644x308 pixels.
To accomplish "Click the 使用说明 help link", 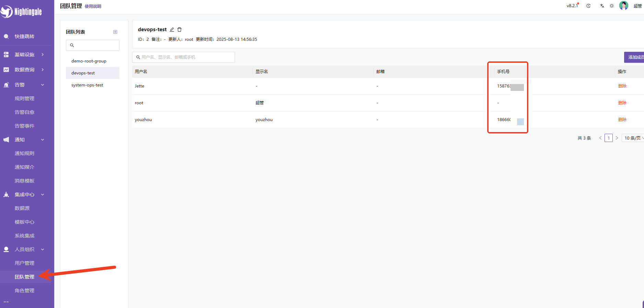I will (93, 7).
